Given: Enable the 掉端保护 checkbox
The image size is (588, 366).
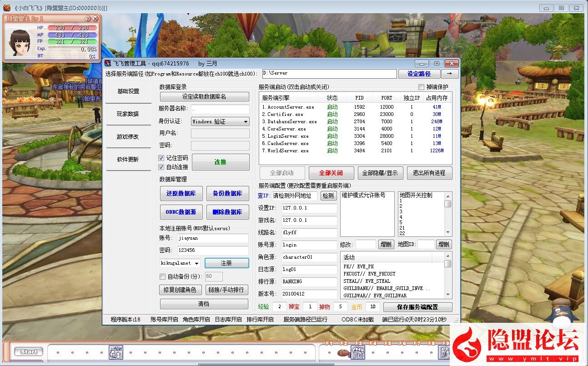Looking at the screenshot, I should 421,87.
